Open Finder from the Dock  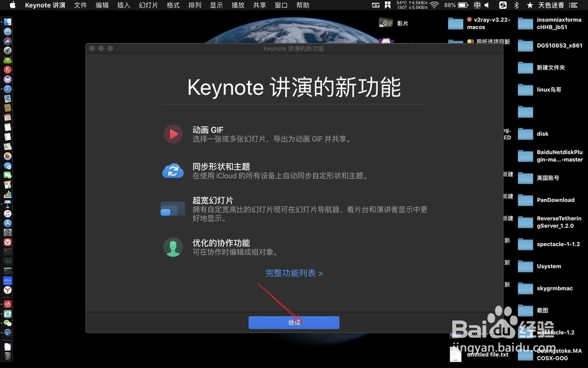pyautogui.click(x=8, y=22)
